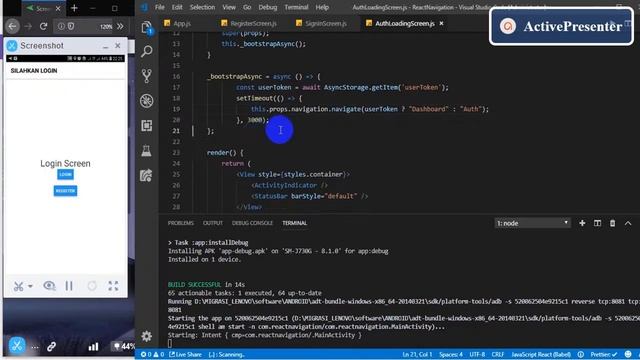The width and height of the screenshot is (640, 360).
Task: Click Live Share in the status bar
Action: (185, 355)
